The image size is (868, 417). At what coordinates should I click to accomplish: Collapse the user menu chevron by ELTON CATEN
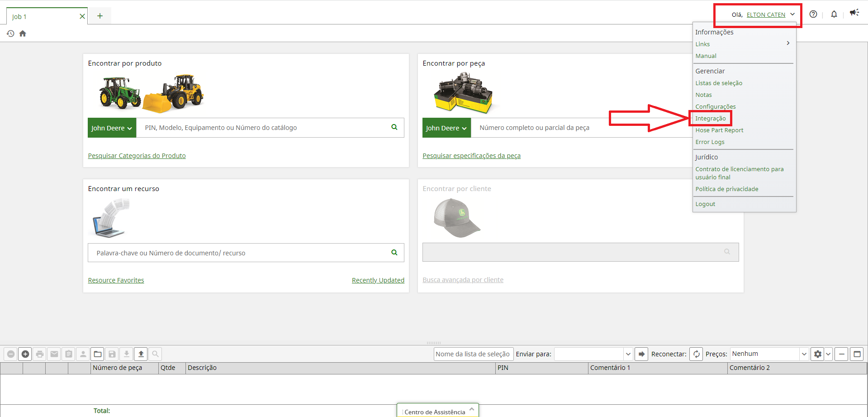[x=792, y=14]
